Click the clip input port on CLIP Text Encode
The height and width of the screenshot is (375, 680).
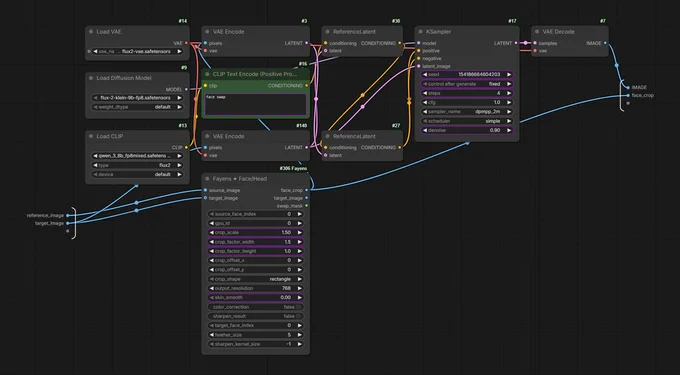205,86
